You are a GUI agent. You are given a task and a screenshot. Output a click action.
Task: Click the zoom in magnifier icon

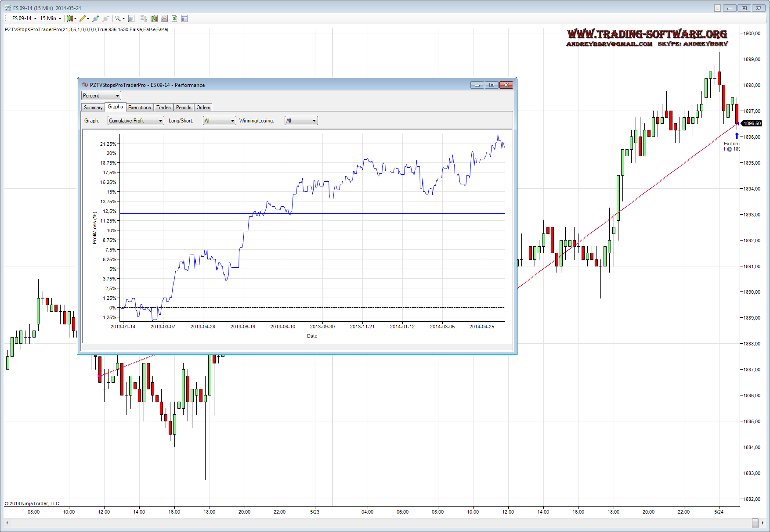[96, 18]
